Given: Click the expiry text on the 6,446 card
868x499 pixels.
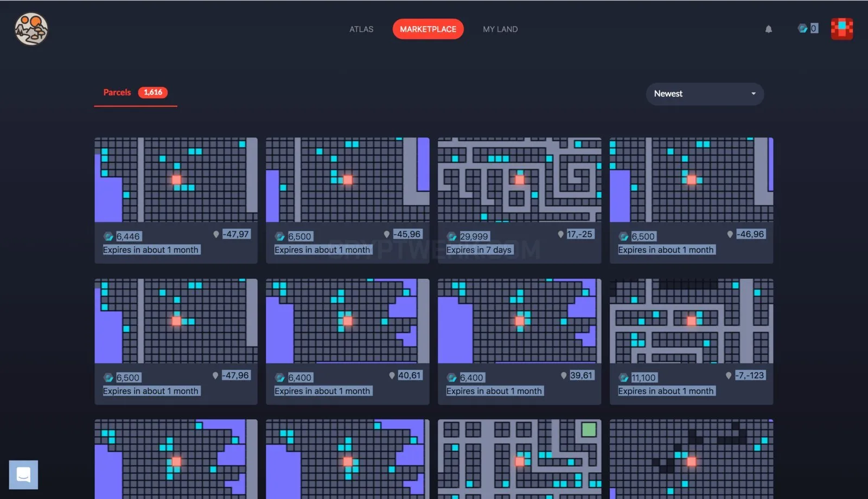Looking at the screenshot, I should [x=151, y=250].
